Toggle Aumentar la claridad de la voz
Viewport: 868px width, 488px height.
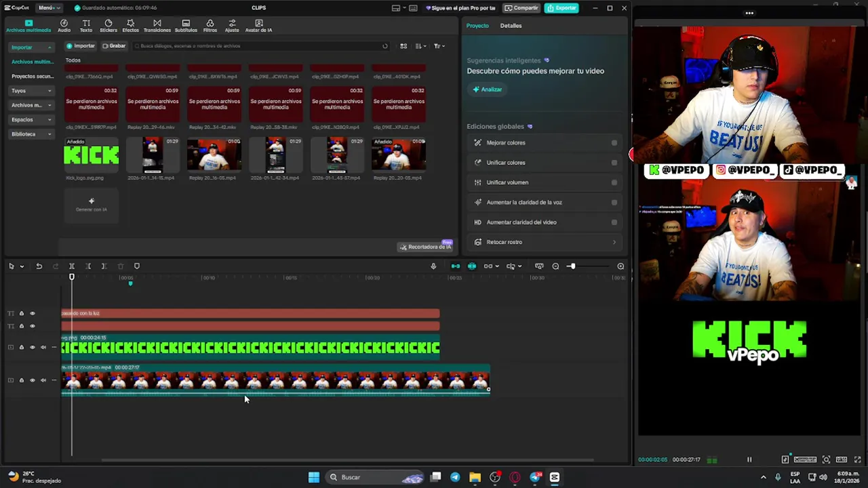[x=614, y=202]
